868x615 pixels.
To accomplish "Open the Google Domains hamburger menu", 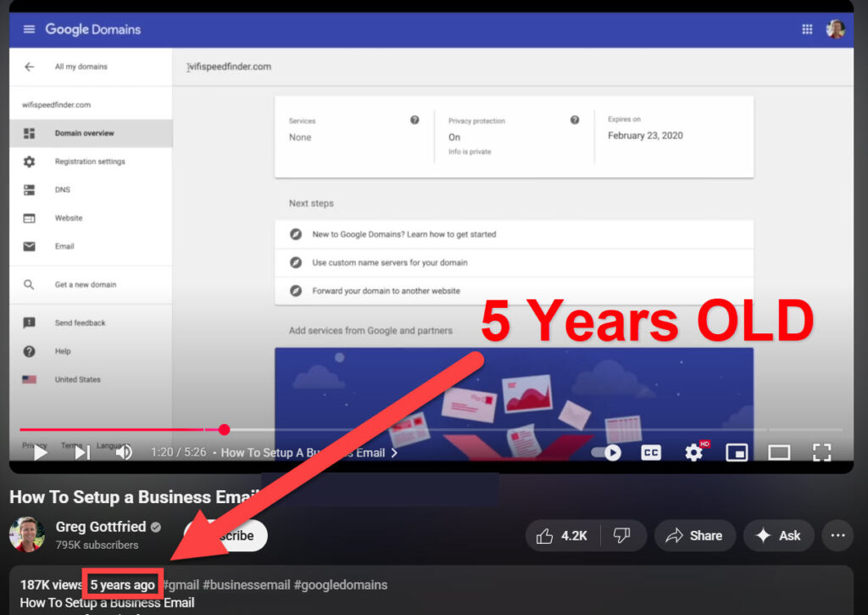I will click(x=30, y=29).
